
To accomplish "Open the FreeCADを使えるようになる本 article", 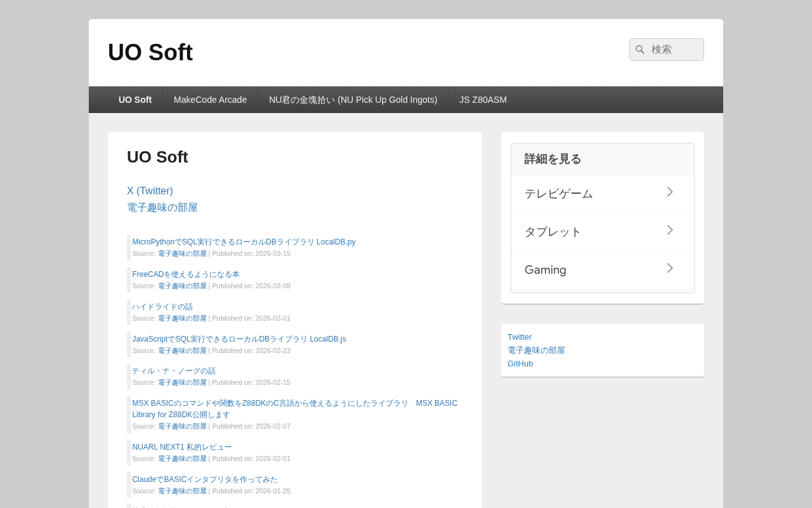I will [186, 274].
